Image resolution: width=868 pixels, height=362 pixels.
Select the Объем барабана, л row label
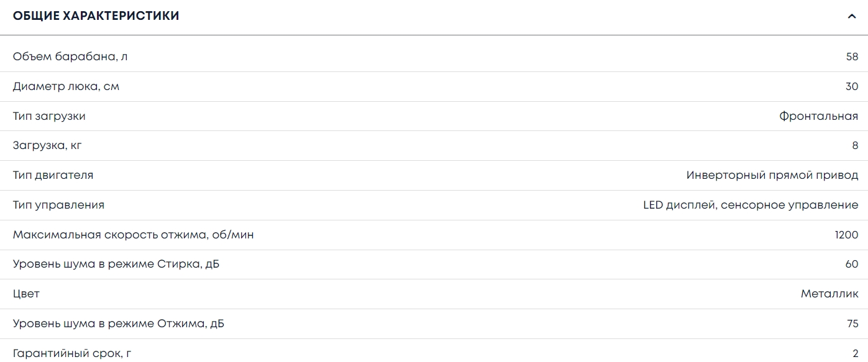click(x=70, y=57)
